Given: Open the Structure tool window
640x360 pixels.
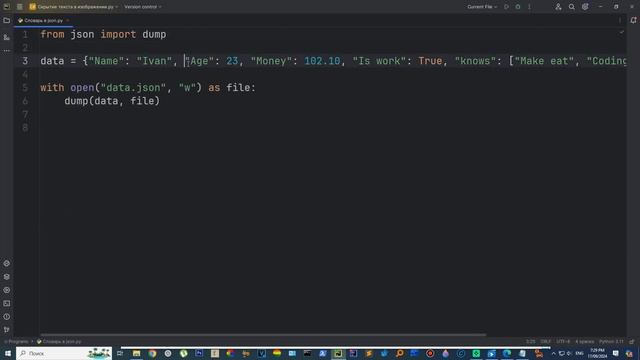Looking at the screenshot, I should [7, 37].
